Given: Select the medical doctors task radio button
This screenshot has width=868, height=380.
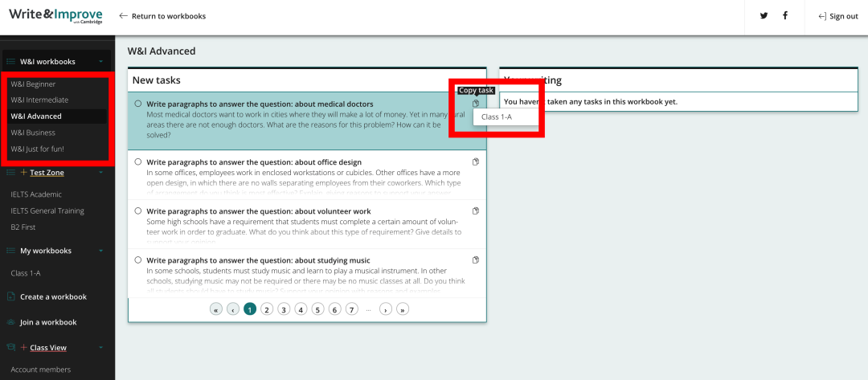Looking at the screenshot, I should tap(138, 104).
